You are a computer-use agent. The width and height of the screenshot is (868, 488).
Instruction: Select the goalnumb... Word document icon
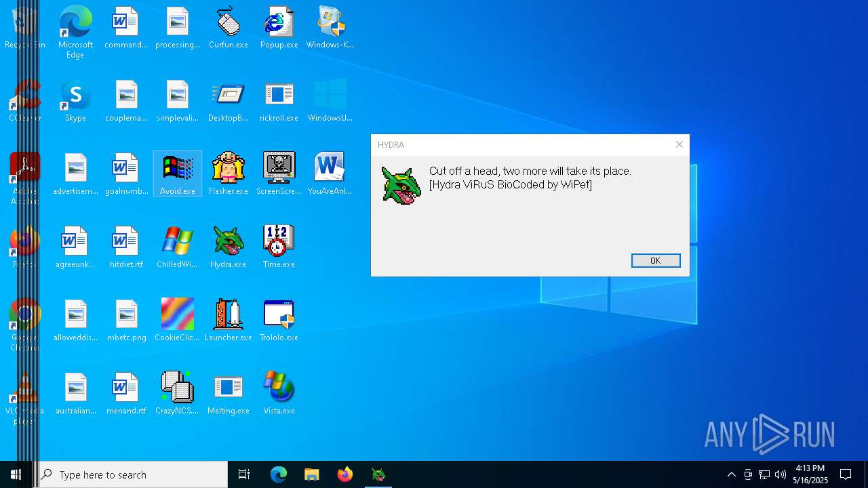[x=126, y=174]
